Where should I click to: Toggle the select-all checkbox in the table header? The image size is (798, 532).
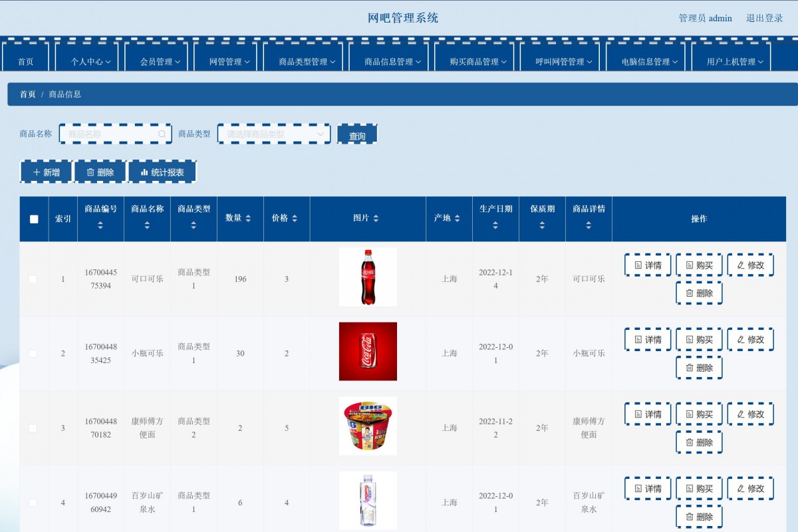(34, 218)
